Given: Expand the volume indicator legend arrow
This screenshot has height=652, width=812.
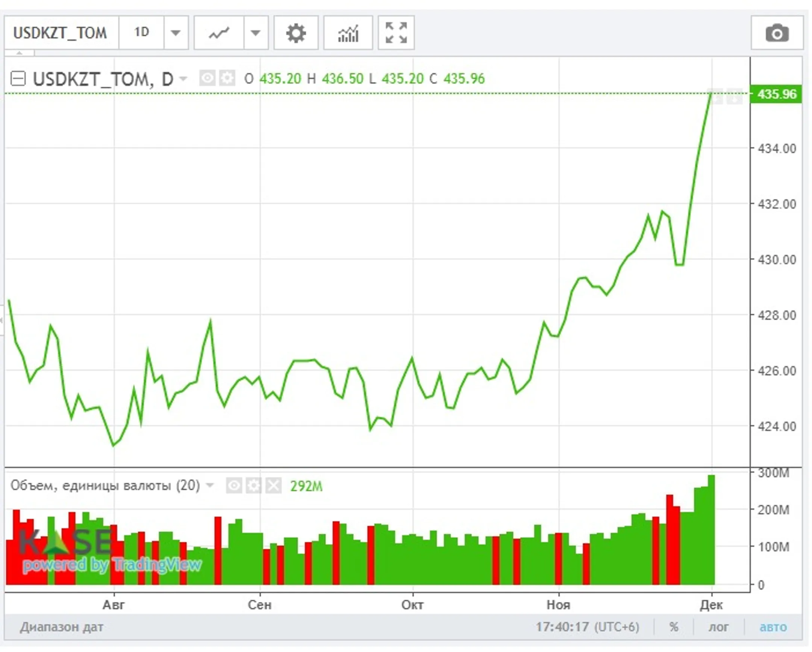Looking at the screenshot, I should click(x=210, y=486).
